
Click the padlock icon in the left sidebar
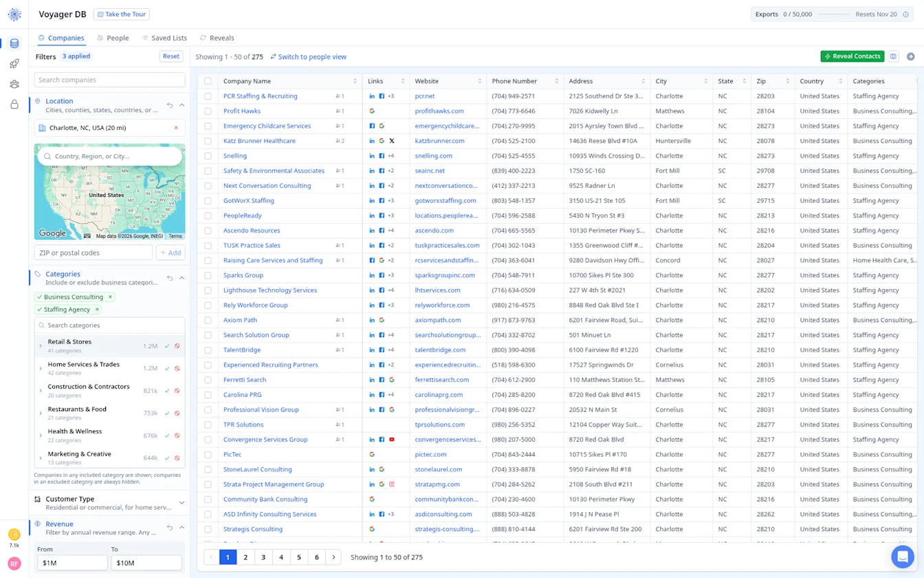click(14, 105)
